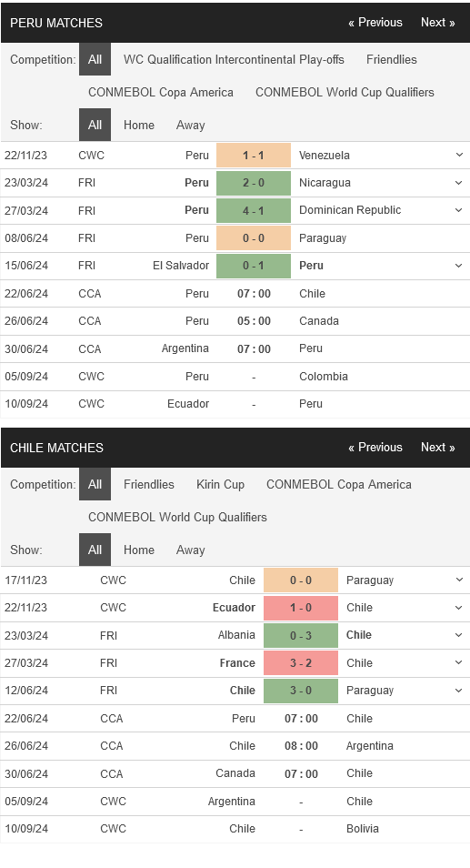This screenshot has width=470, height=868.
Task: Expand El Salvador vs Peru match chevron
Action: pyautogui.click(x=459, y=266)
